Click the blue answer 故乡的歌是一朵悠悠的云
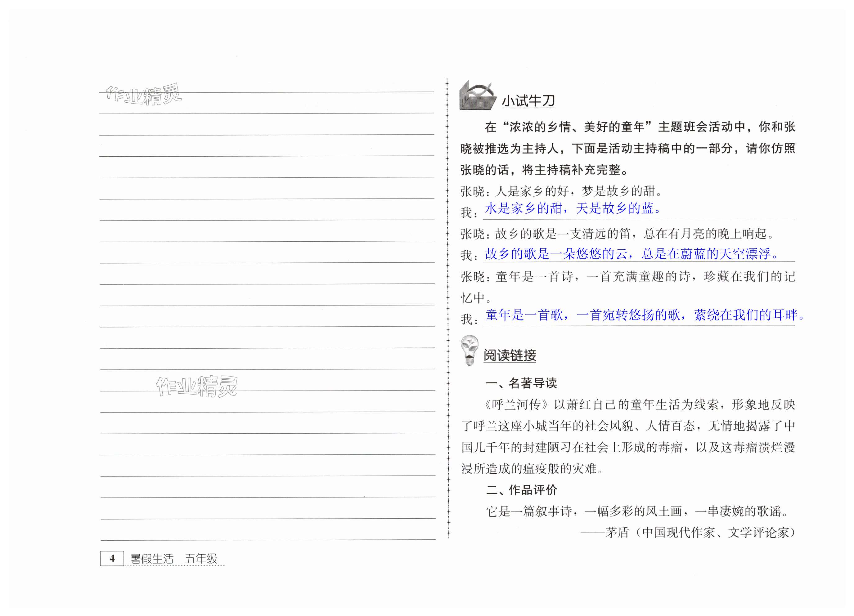The image size is (854, 616). 631,254
